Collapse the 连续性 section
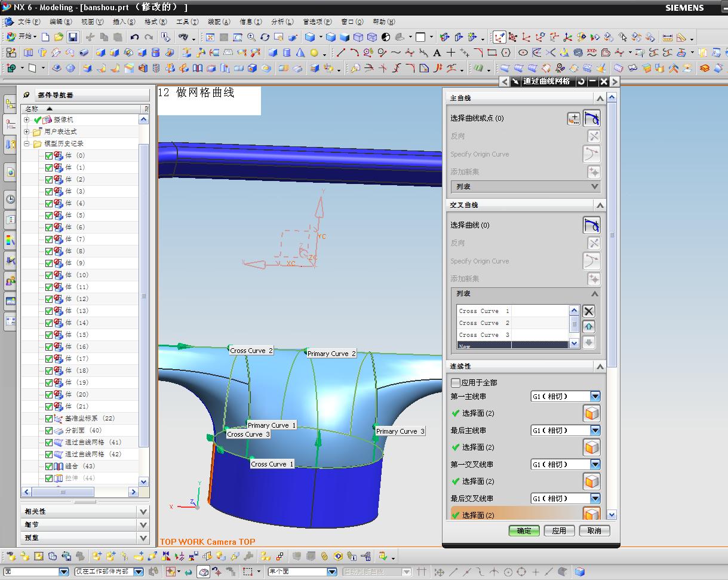Viewport: 728px width, 580px height. (x=600, y=366)
